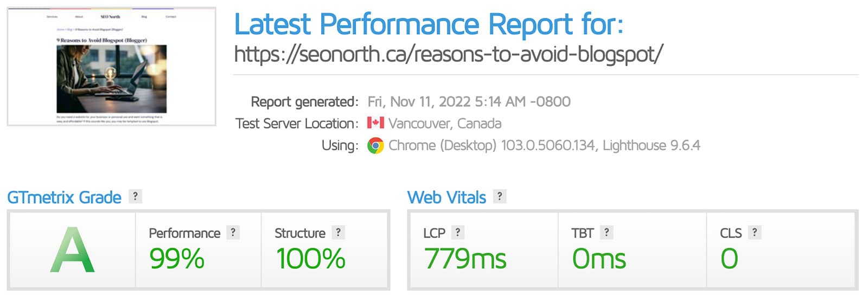This screenshot has width=868, height=302.
Task: Open the Performance score help icon
Action: point(233,233)
